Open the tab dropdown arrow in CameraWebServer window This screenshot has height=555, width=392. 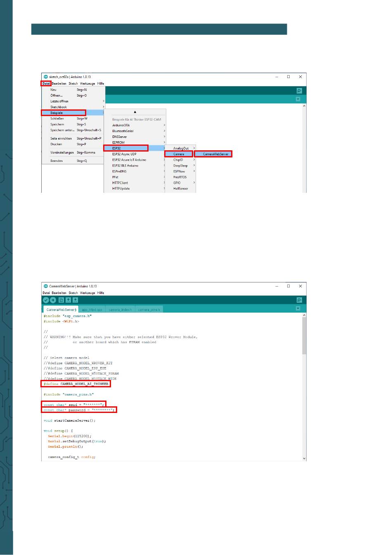click(x=298, y=308)
